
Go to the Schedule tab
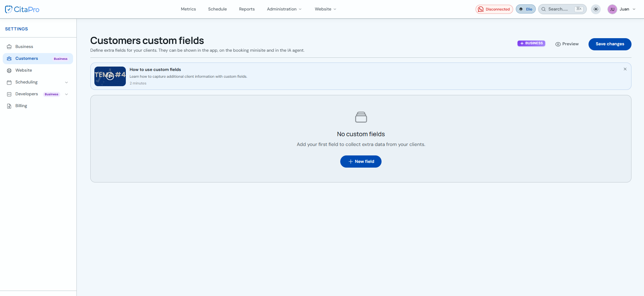pos(217,9)
